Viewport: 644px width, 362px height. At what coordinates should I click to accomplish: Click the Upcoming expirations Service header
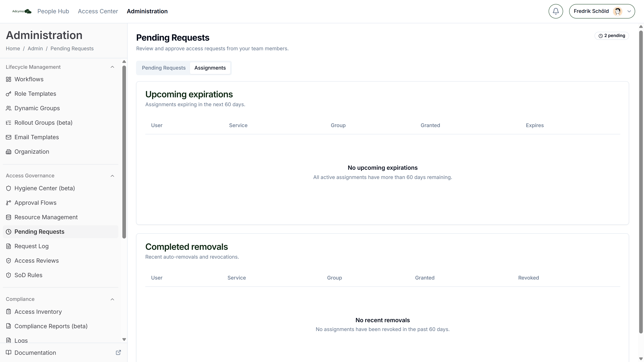click(238, 125)
